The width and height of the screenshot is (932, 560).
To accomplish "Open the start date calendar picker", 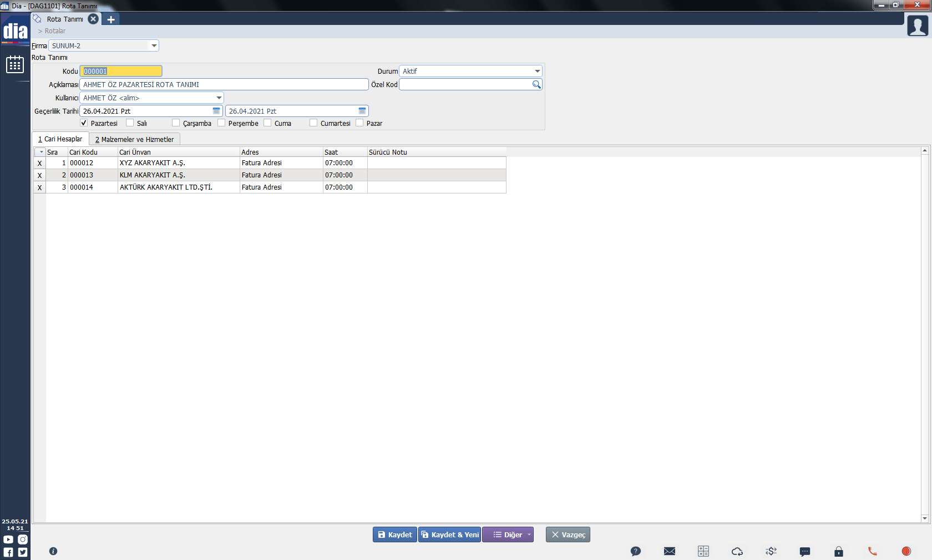I will pyautogui.click(x=216, y=111).
